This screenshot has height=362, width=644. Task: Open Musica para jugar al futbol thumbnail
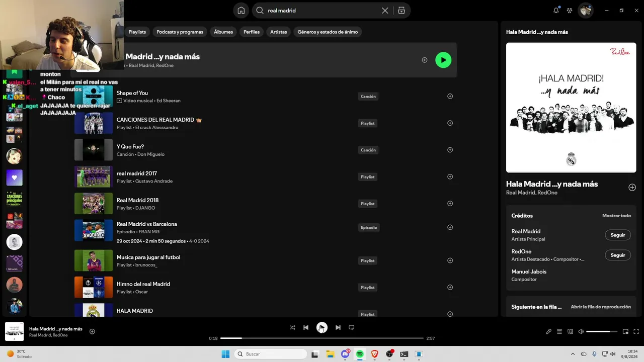click(94, 260)
